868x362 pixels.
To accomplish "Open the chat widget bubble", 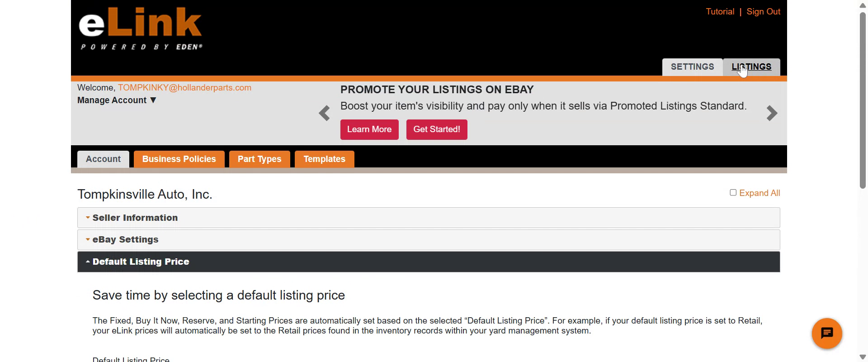I will point(826,333).
